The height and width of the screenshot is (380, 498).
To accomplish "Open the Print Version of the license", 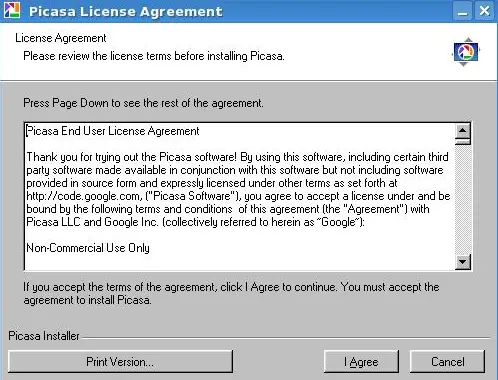I will pos(120,362).
